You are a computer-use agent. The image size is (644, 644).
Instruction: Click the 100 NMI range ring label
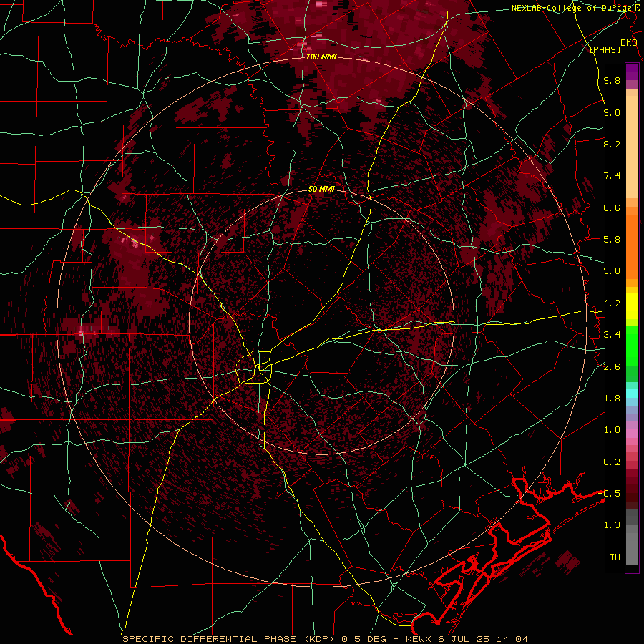click(321, 57)
